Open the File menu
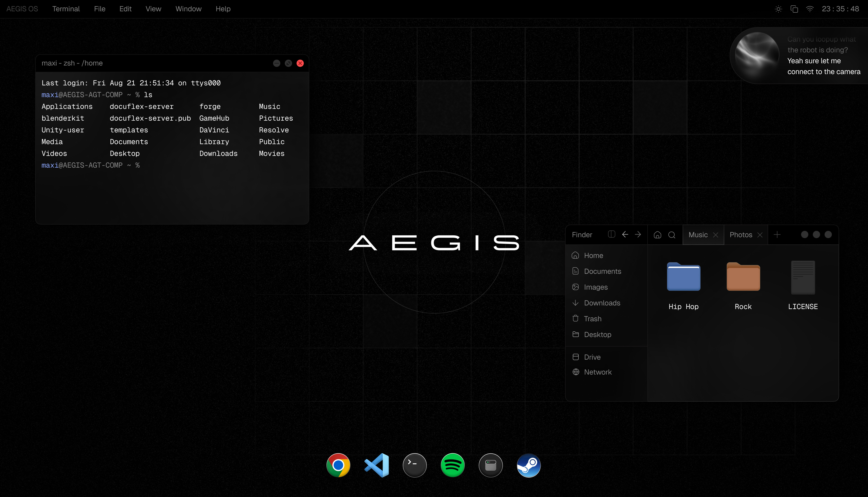The height and width of the screenshot is (497, 868). [x=100, y=9]
